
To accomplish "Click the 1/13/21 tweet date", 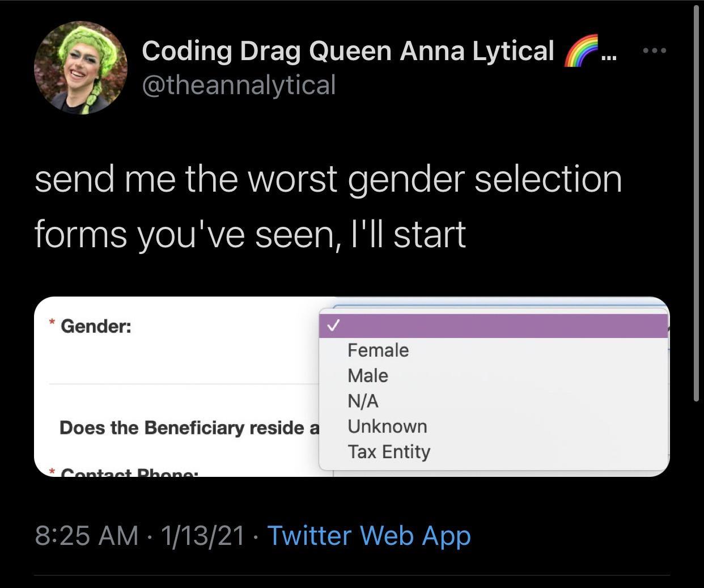I will point(203,536).
